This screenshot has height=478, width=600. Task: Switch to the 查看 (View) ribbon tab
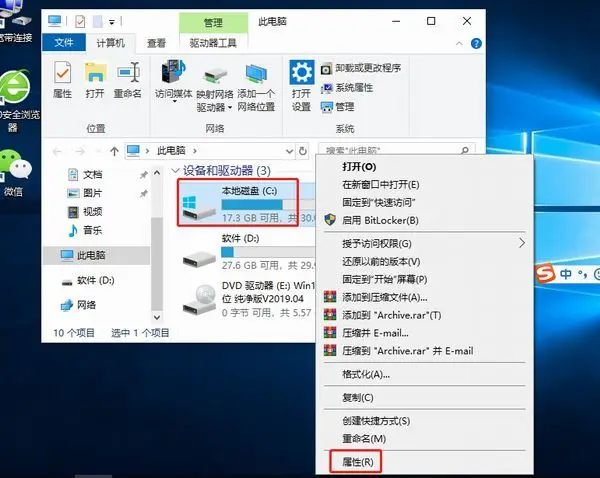pyautogui.click(x=156, y=43)
